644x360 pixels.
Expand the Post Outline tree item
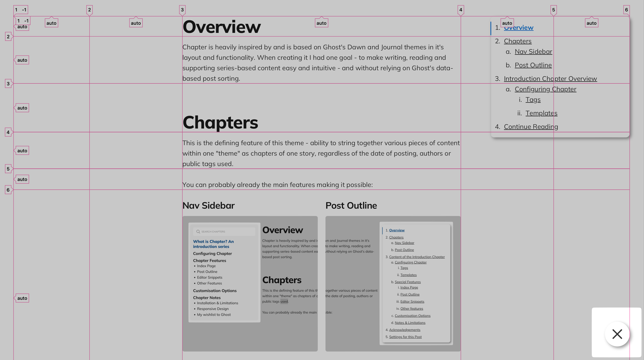533,65
